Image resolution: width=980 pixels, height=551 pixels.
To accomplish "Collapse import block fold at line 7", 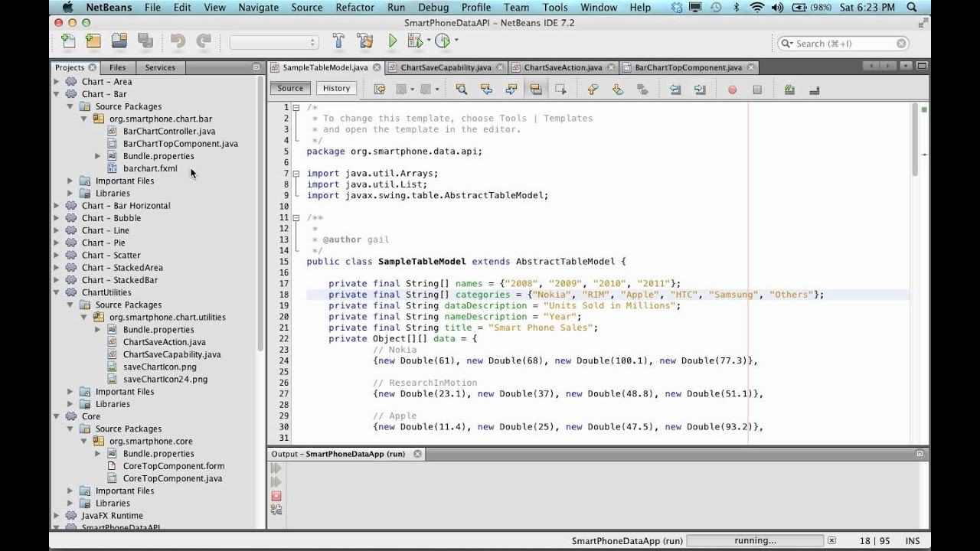I will point(296,174).
